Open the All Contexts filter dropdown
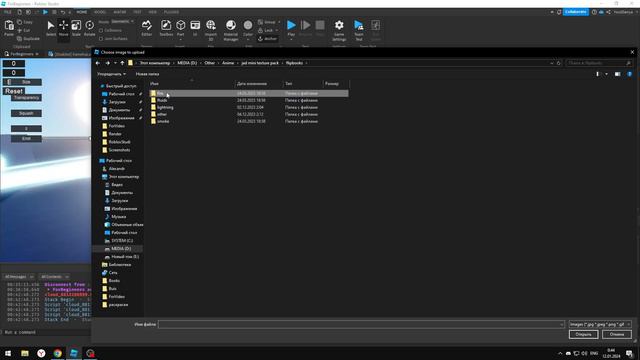The height and width of the screenshot is (360, 640). click(x=55, y=277)
